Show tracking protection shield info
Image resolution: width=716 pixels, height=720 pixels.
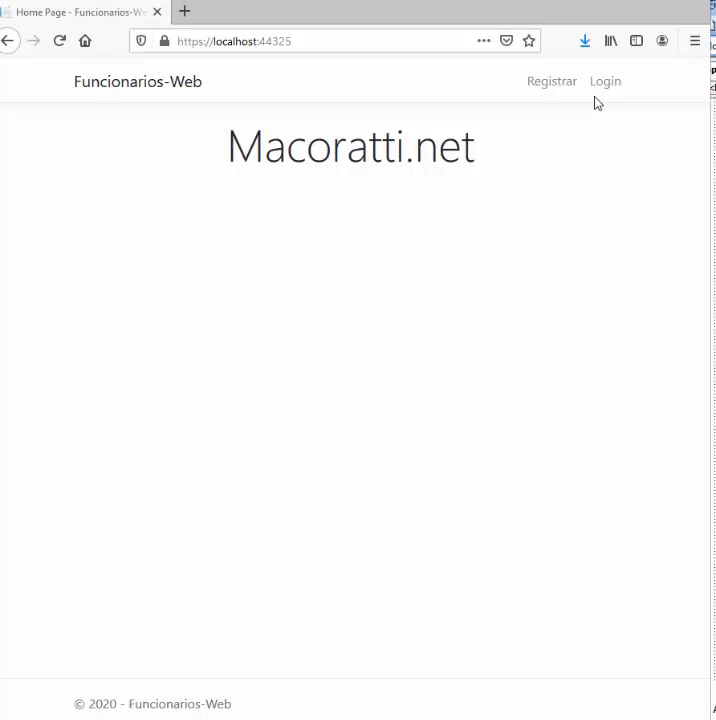(x=141, y=41)
